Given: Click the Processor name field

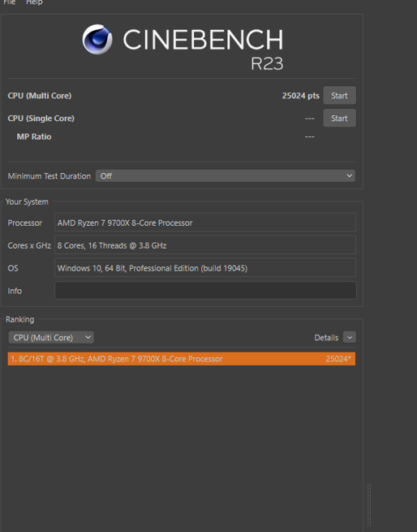Looking at the screenshot, I should 205,223.
